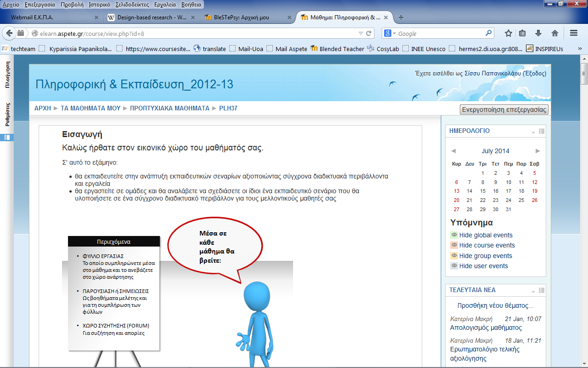Screen dimensions: 588x368
Task: Open the Ιστορικό menu
Action: click(100, 4)
